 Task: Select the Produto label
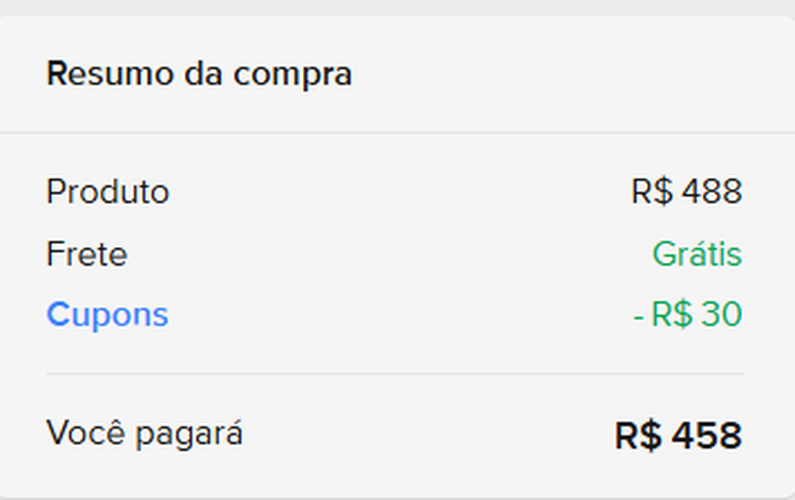tap(108, 192)
